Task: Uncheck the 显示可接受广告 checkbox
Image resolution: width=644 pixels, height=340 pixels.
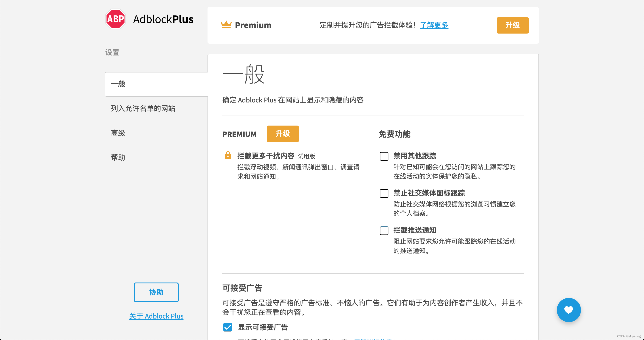Action: point(227,327)
